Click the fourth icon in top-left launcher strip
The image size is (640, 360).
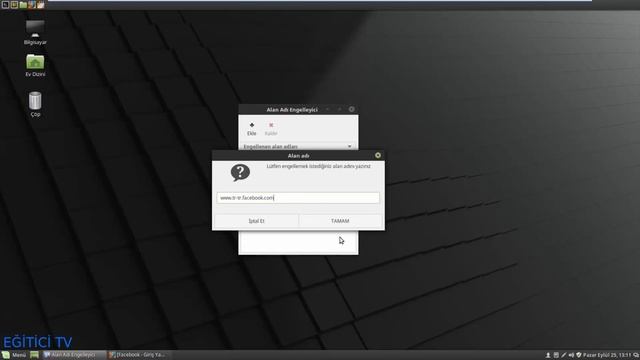32,4
